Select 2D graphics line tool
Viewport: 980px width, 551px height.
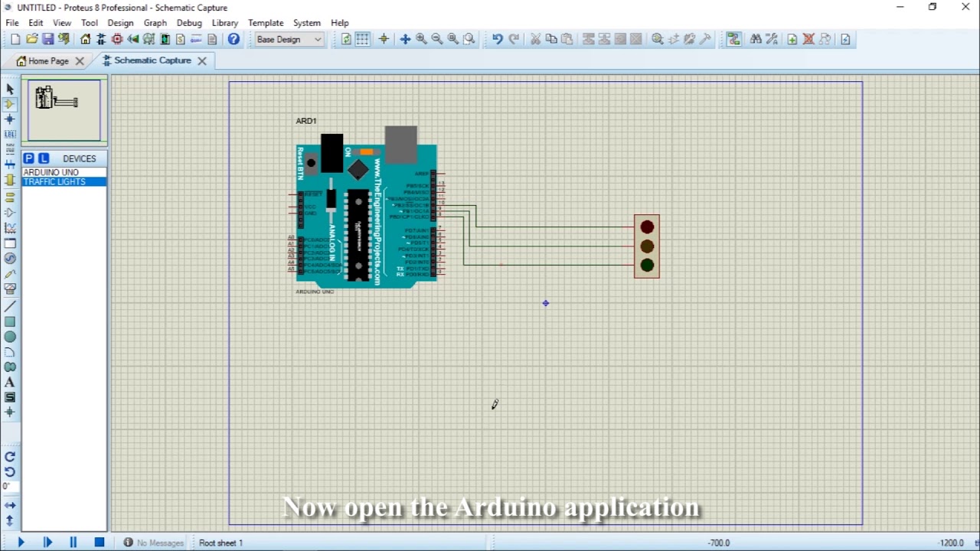[10, 306]
